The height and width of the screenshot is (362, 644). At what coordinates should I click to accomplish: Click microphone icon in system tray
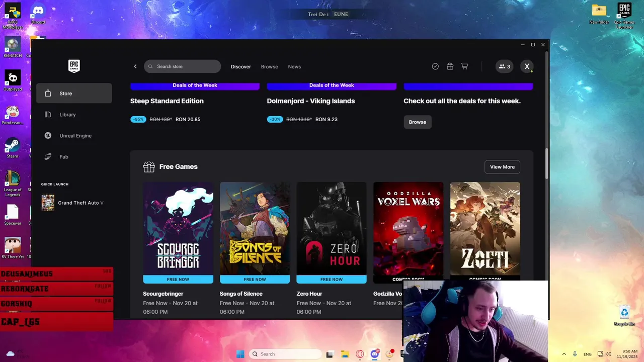tap(575, 354)
